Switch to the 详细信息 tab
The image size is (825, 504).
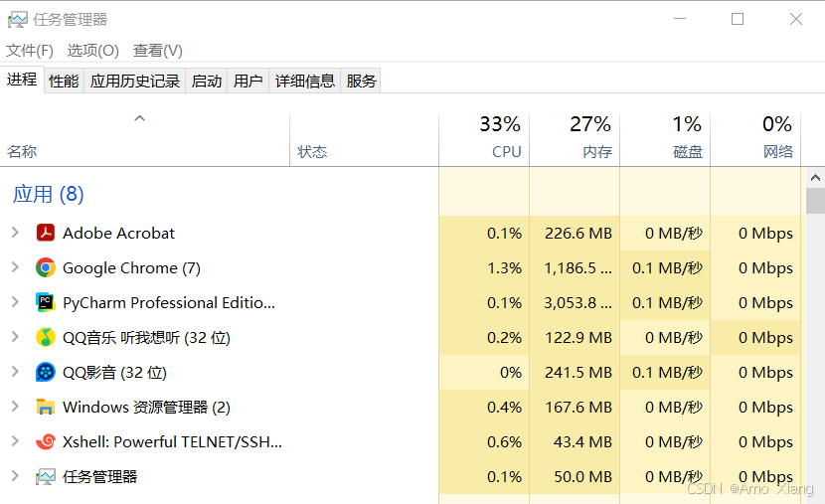pos(304,82)
